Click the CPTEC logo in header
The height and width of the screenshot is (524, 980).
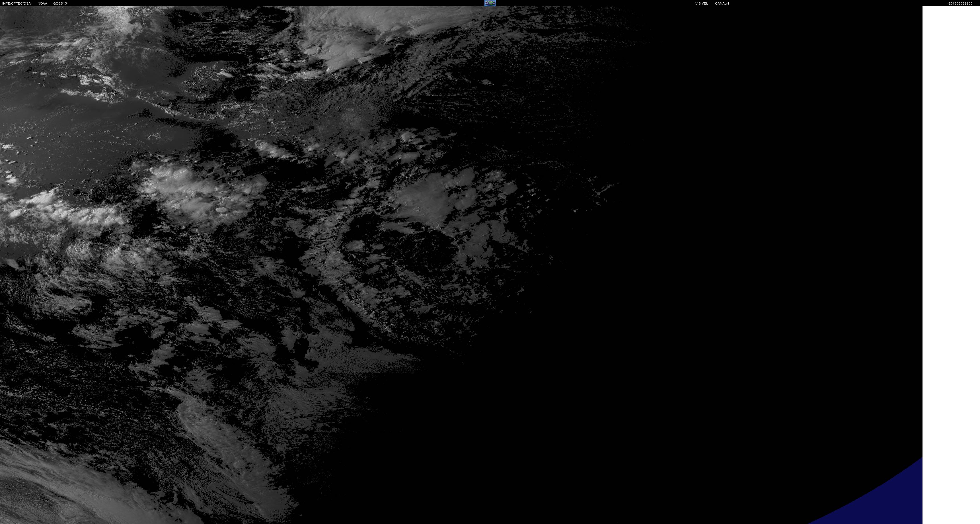[x=490, y=3]
